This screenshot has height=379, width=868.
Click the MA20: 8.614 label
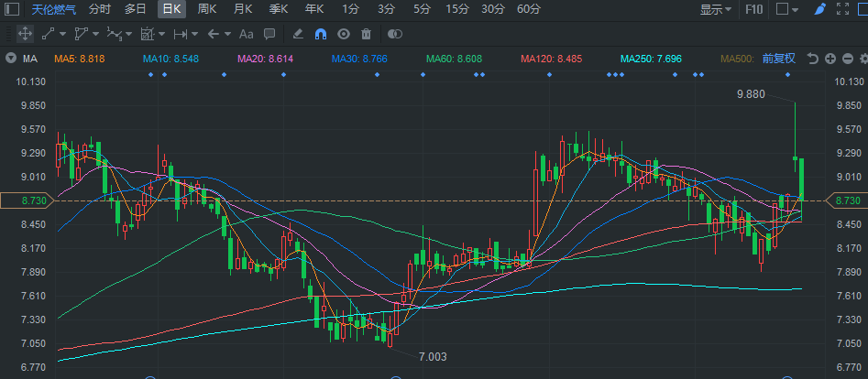point(265,58)
